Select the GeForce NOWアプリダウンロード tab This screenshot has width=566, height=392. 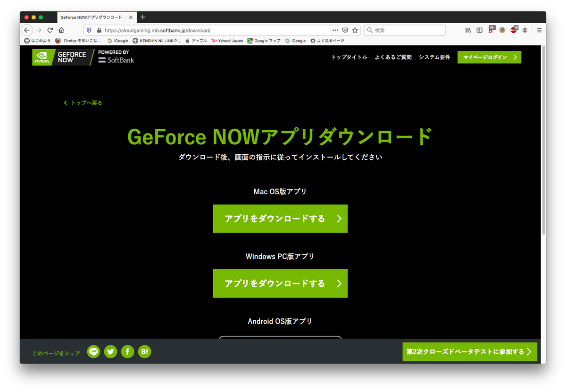coord(96,17)
